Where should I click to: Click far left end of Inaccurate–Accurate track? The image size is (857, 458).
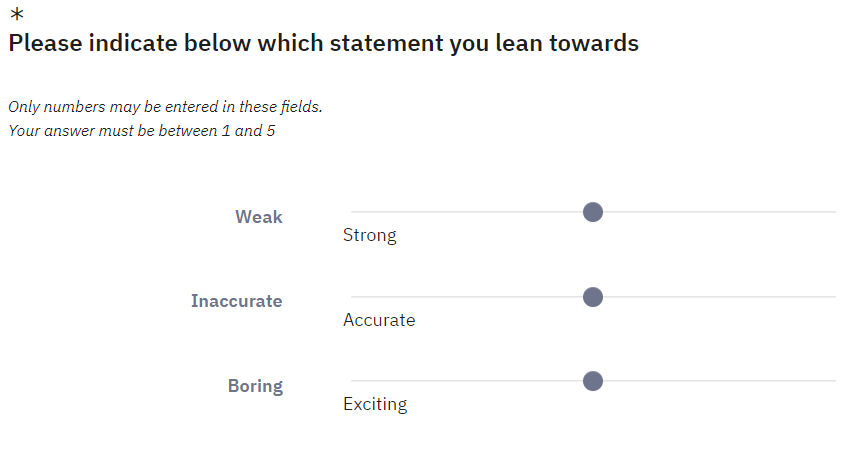point(353,297)
